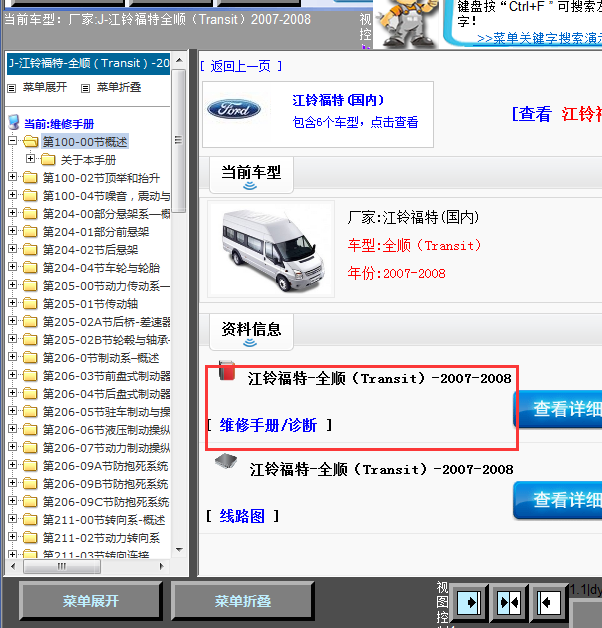Click the bottom 菜单展开 button

click(x=91, y=601)
